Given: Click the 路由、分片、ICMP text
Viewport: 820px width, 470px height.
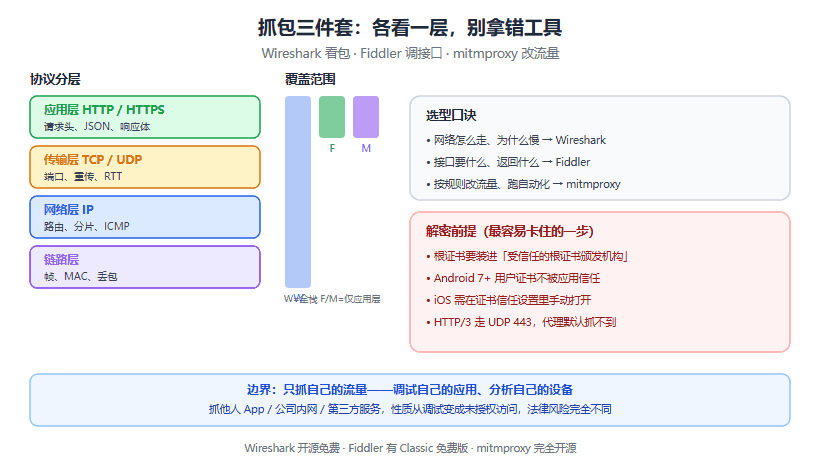Looking at the screenshot, I should 86,226.
